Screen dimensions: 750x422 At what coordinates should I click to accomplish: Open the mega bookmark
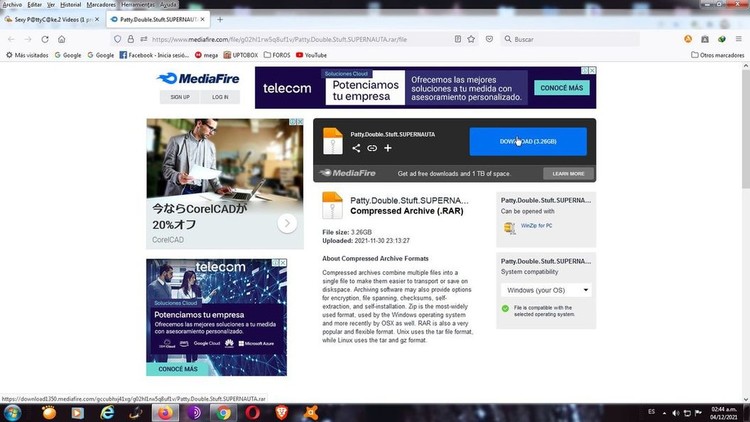click(x=206, y=55)
